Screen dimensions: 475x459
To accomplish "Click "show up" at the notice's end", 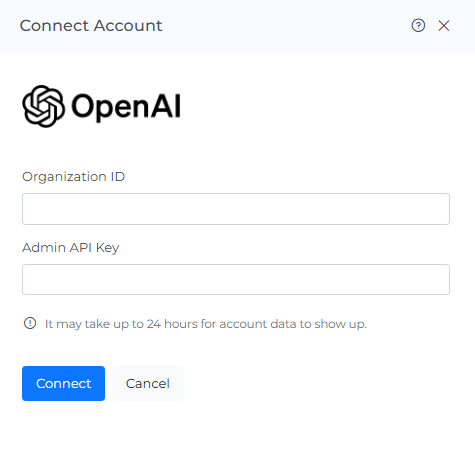I will coord(340,324).
